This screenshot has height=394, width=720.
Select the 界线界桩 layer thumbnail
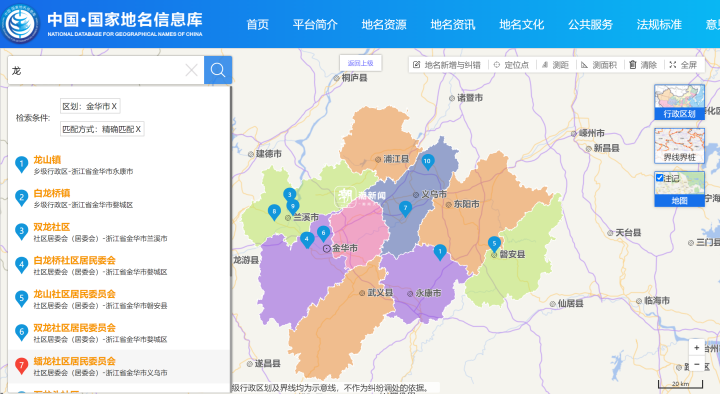tap(679, 146)
